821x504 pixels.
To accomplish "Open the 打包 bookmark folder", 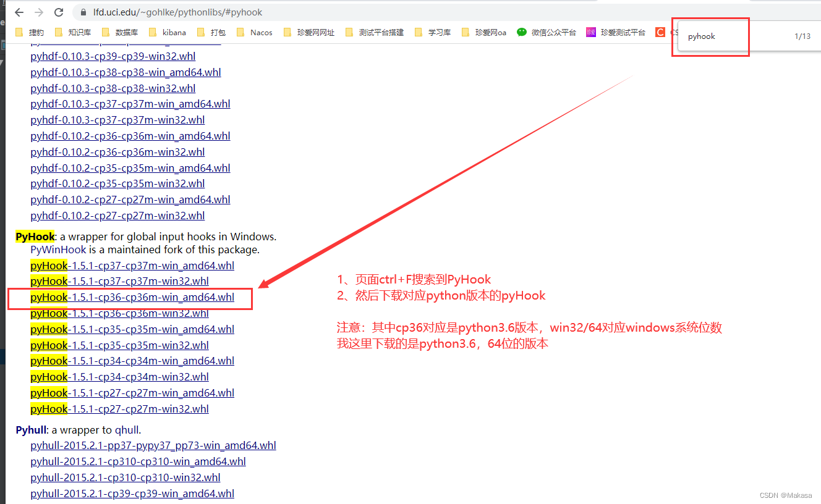I will (x=211, y=32).
